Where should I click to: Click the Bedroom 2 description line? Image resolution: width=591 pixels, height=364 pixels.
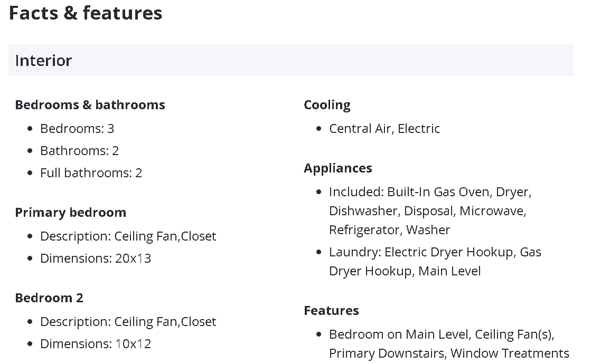tap(128, 321)
